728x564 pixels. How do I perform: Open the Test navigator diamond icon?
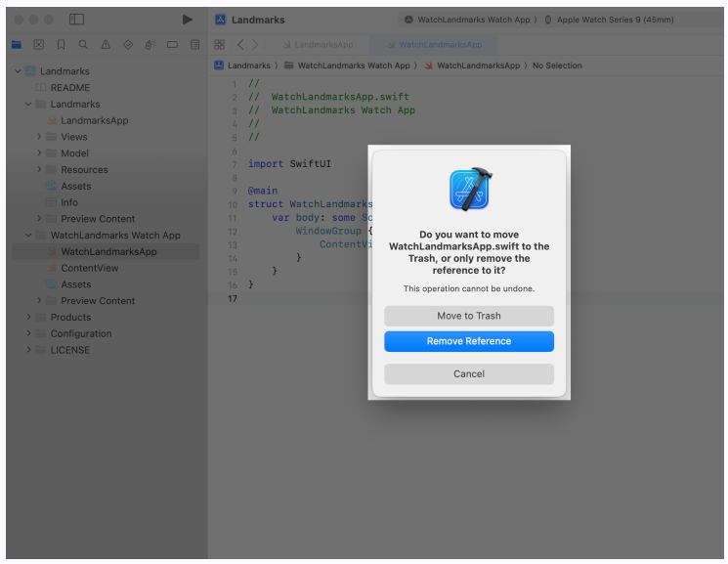(128, 45)
